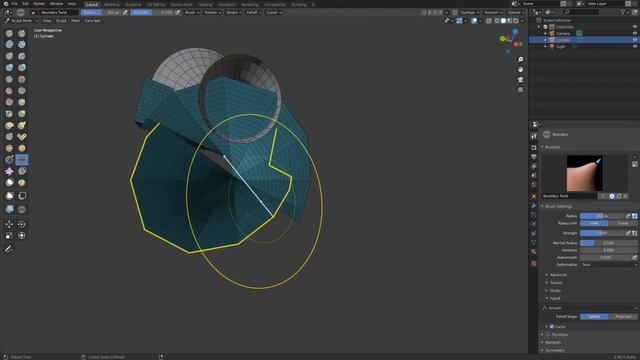Adjust the Autosmooth slider
Screen dimensions: 640x360
(x=605, y=258)
